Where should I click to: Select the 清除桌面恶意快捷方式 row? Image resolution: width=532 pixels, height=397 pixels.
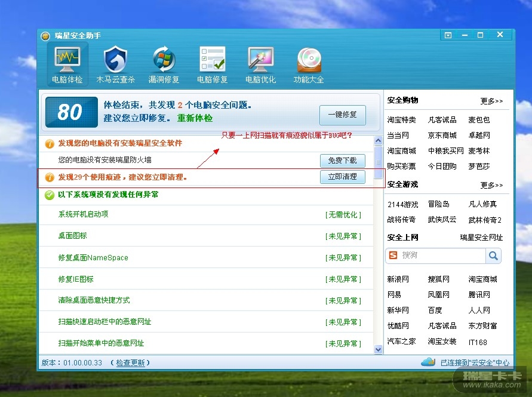click(206, 300)
